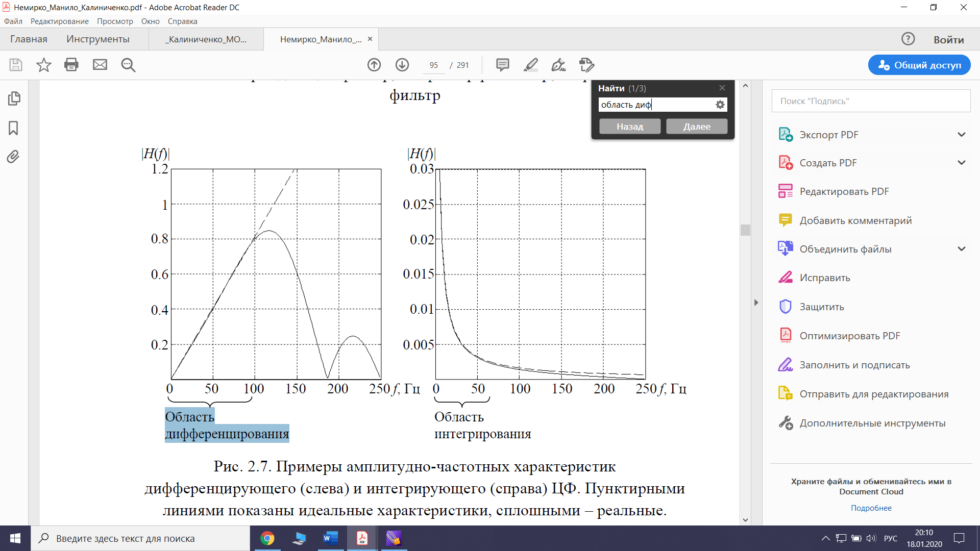Expand the Экспорт PDF chevron
Viewport: 980px width, 551px height.
coord(962,135)
